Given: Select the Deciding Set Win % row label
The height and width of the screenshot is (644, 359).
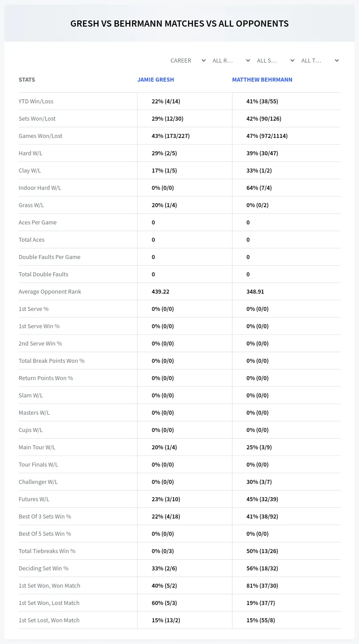Looking at the screenshot, I should [x=43, y=568].
